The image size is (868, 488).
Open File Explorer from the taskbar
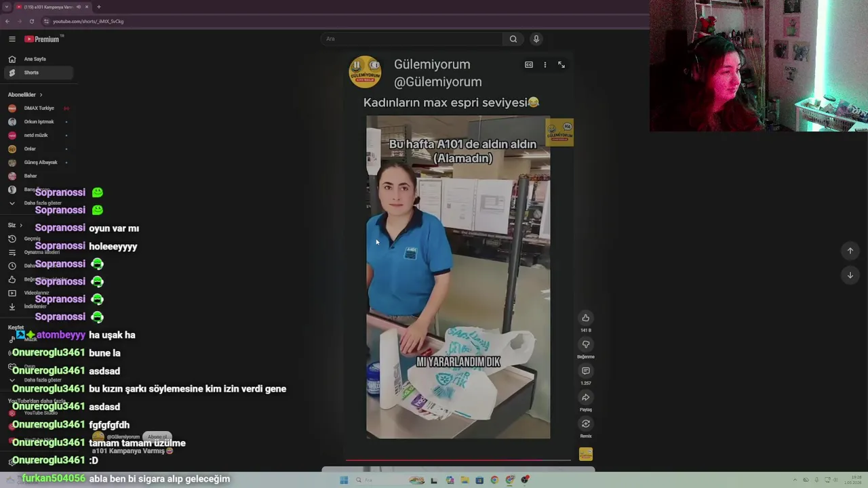tap(465, 481)
